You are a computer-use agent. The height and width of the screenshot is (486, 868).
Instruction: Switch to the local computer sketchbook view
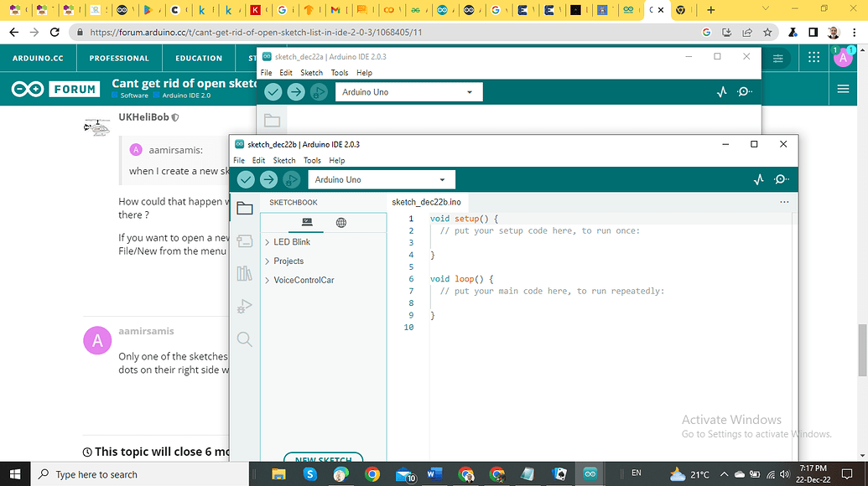[x=306, y=223]
